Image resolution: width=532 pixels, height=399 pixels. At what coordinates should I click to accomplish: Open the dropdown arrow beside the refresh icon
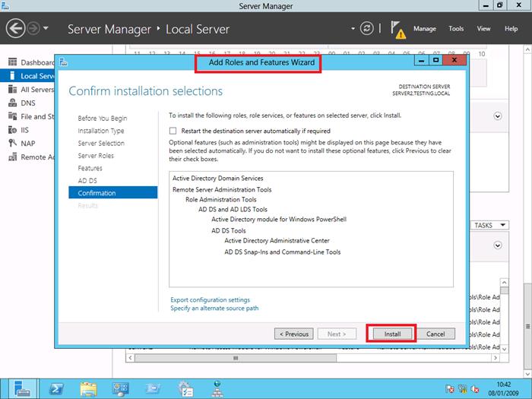pyautogui.click(x=353, y=29)
